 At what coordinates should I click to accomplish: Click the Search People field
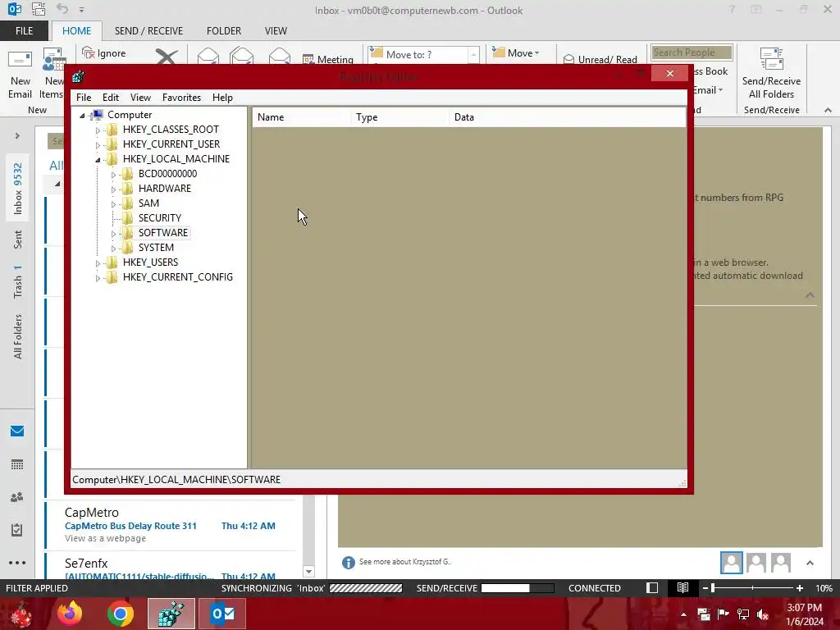[692, 52]
